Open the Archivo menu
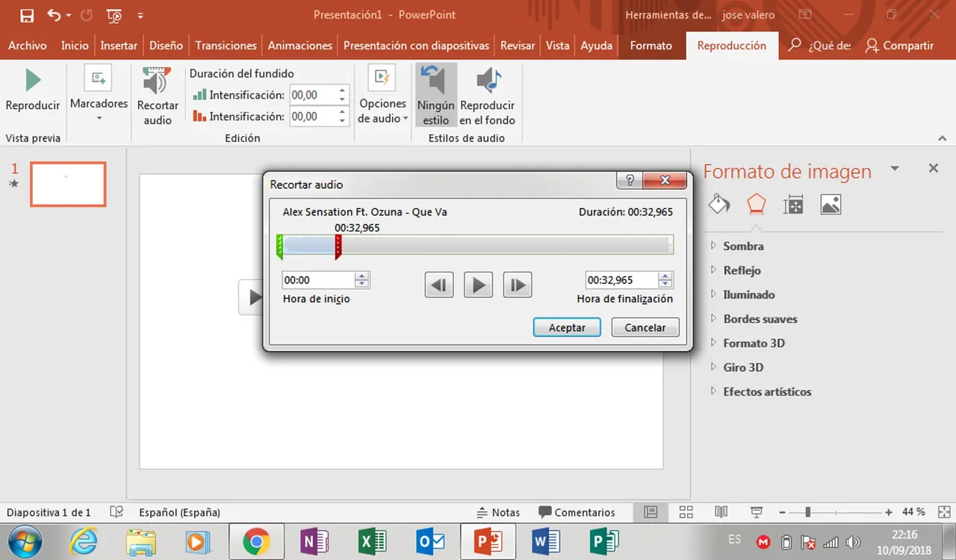Image resolution: width=956 pixels, height=560 pixels. [x=28, y=46]
